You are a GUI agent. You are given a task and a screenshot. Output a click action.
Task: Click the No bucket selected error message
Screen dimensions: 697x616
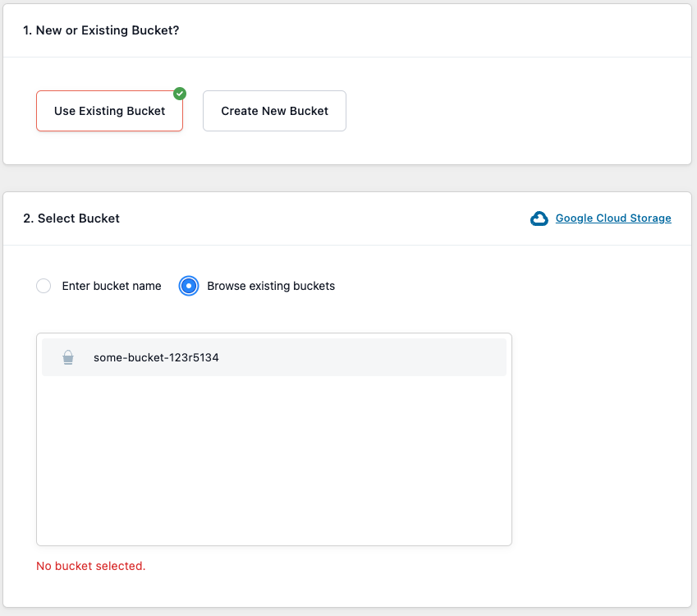tap(90, 566)
